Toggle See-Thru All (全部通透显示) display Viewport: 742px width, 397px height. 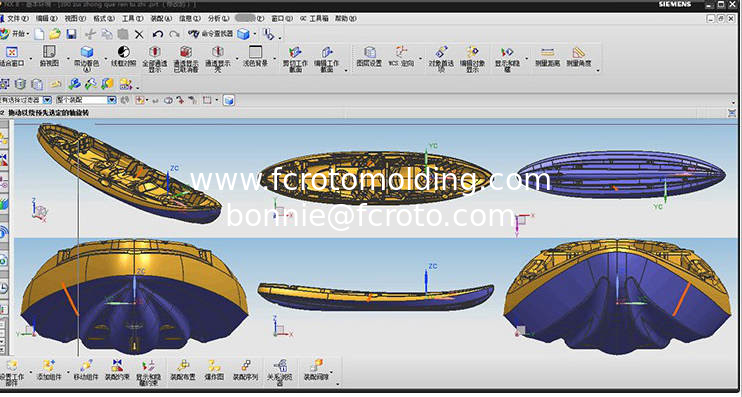(x=155, y=59)
